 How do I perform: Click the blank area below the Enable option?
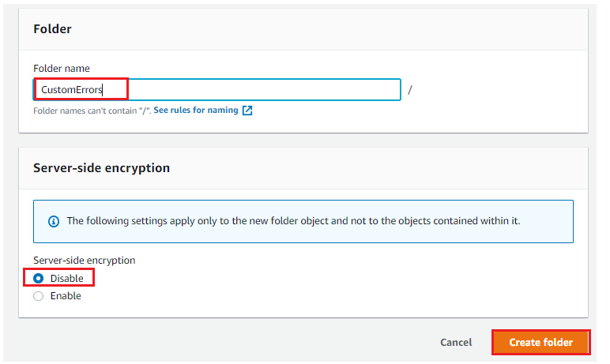click(303, 310)
